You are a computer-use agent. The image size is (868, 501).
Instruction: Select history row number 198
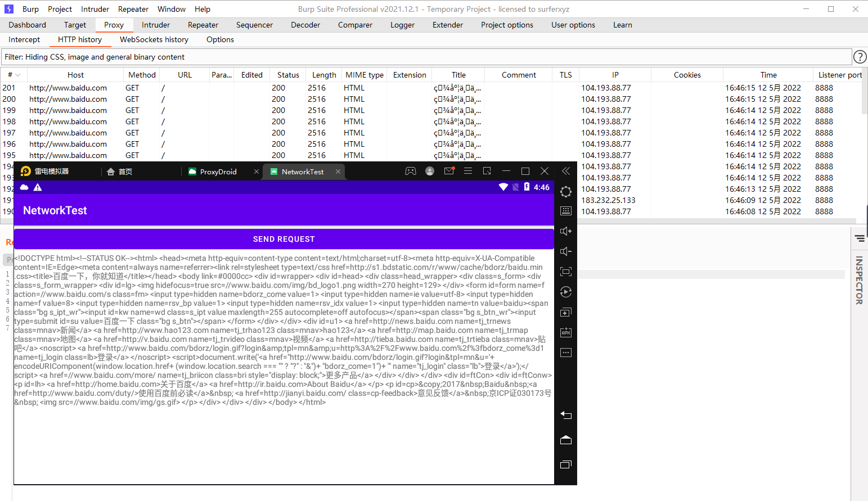[x=431, y=121]
